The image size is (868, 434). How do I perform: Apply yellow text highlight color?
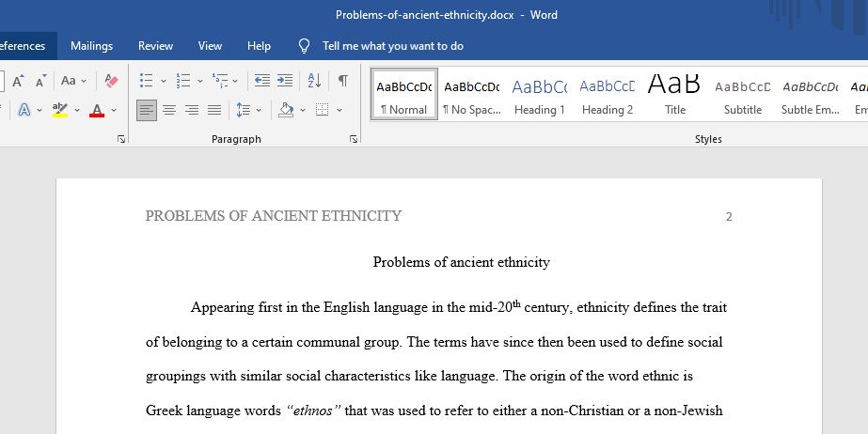coord(60,110)
